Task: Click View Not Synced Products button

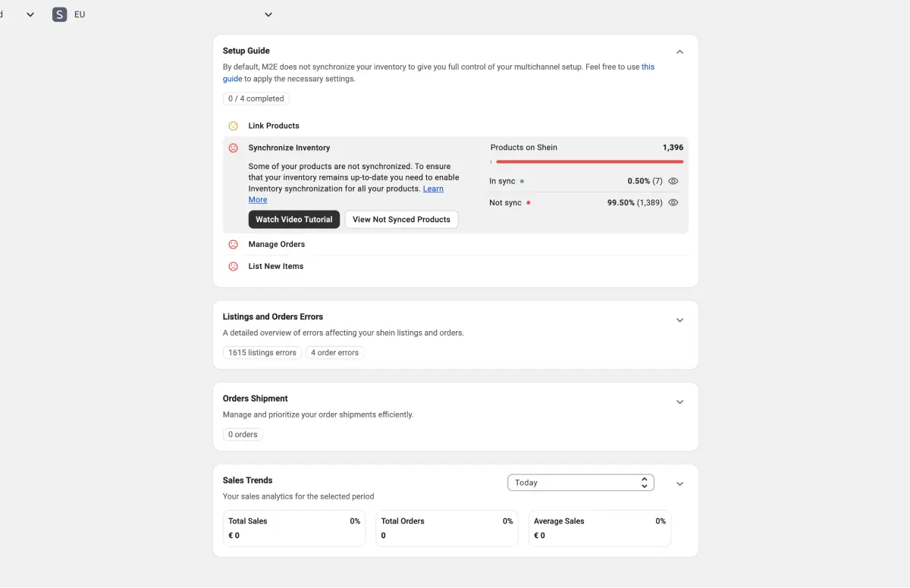Action: click(401, 220)
